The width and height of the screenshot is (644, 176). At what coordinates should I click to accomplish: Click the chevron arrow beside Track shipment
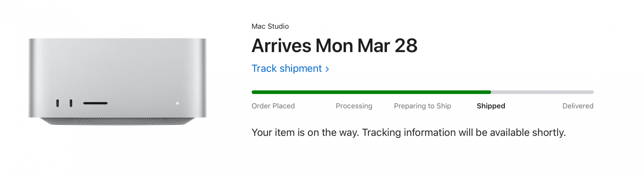[x=327, y=69]
